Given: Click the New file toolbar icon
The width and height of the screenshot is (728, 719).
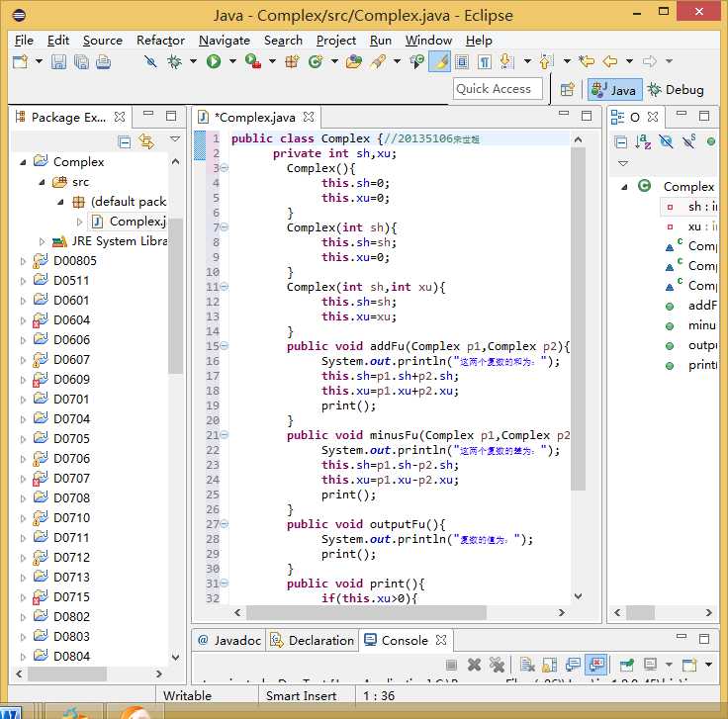Looking at the screenshot, I should tap(21, 61).
